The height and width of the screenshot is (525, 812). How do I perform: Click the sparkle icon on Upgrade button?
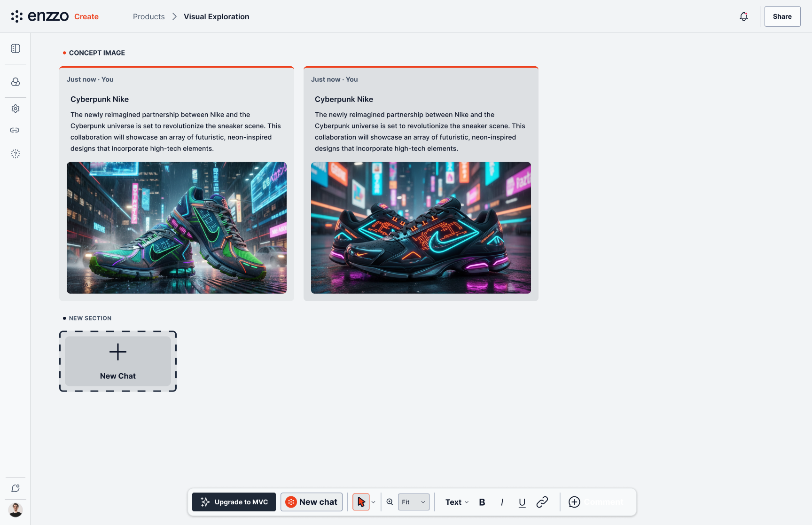click(205, 502)
